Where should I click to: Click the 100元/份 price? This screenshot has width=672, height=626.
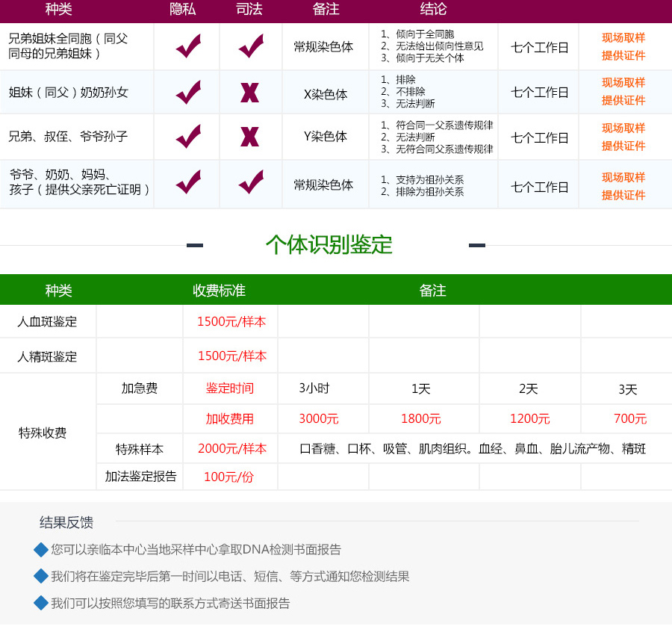[229, 477]
